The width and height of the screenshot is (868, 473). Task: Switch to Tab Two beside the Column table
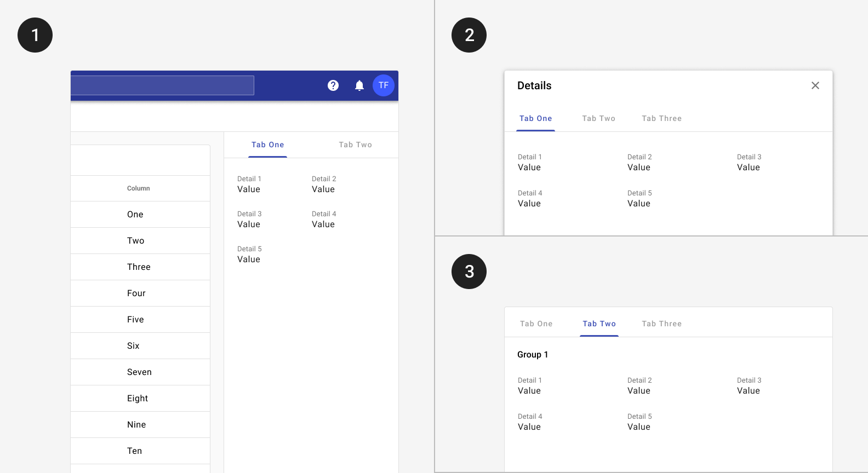[355, 145]
